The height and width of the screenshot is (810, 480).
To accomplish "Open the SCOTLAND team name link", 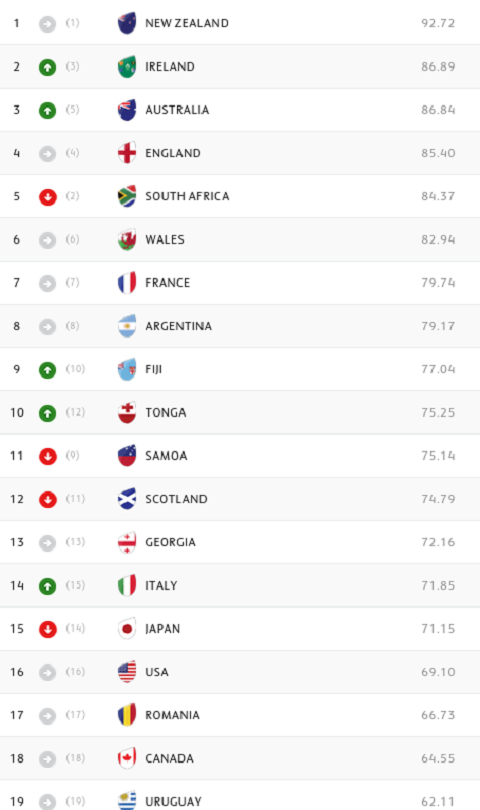I will click(176, 499).
